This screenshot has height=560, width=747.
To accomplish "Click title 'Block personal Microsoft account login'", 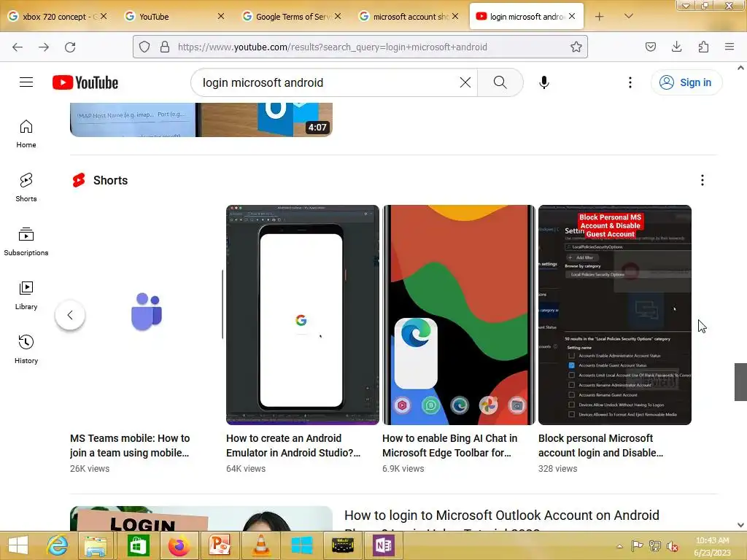I will 600,446.
